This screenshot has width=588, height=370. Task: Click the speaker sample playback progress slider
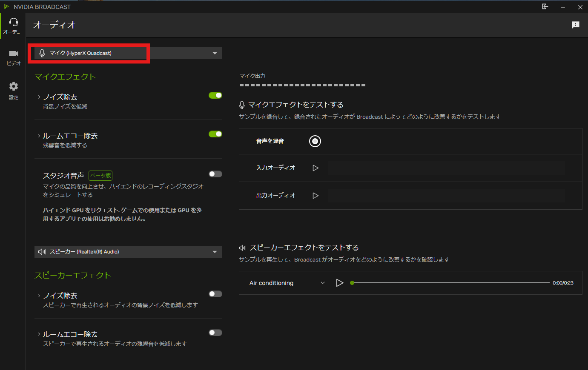pyautogui.click(x=450, y=283)
